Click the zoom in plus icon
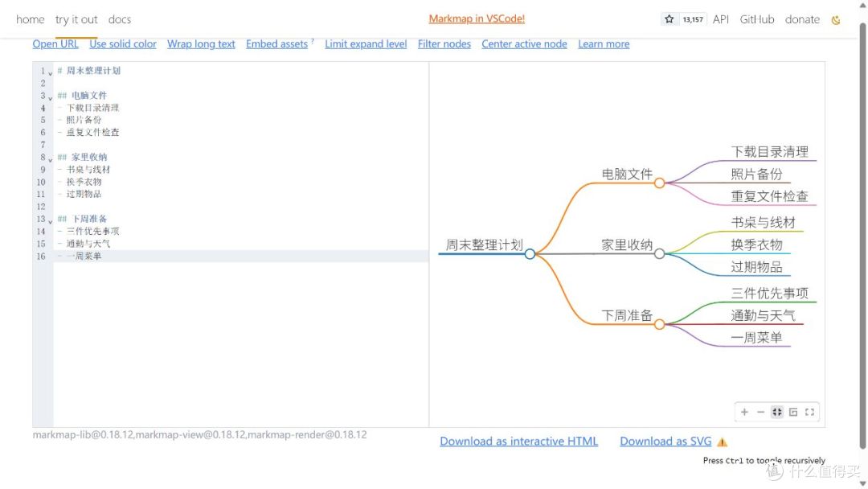The width and height of the screenshot is (868, 489). click(x=744, y=412)
